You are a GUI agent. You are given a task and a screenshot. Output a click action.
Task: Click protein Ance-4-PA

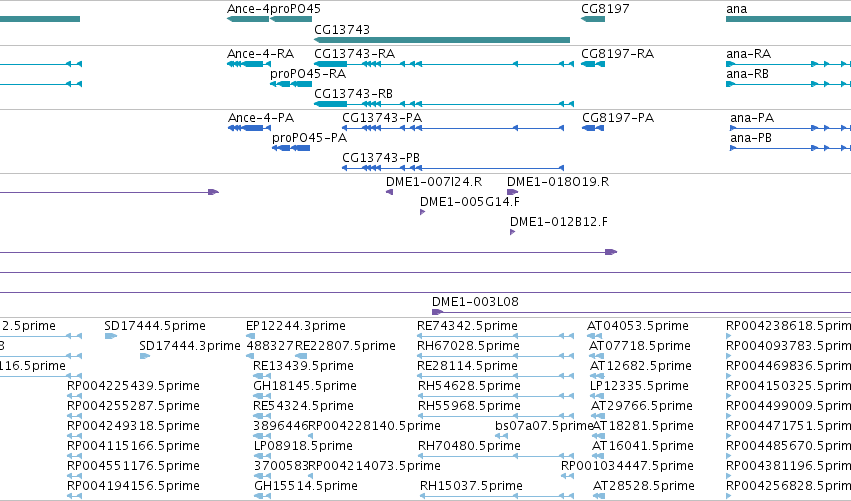click(x=249, y=128)
